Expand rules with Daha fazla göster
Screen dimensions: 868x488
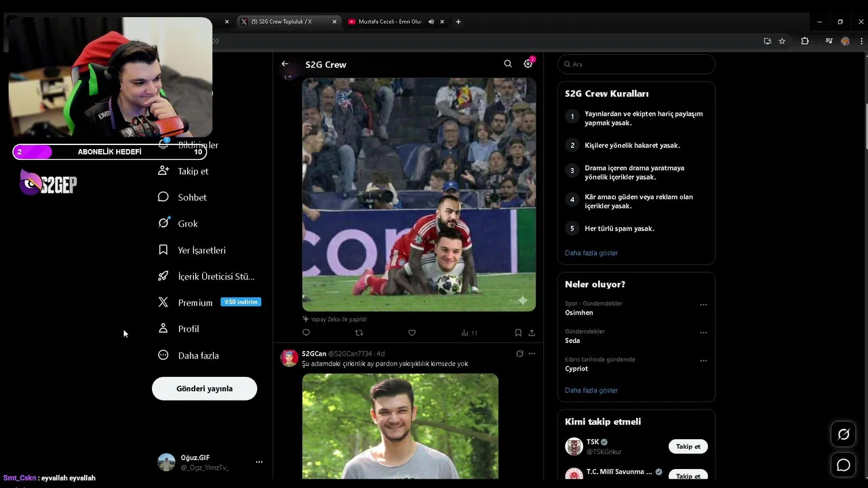[591, 253]
